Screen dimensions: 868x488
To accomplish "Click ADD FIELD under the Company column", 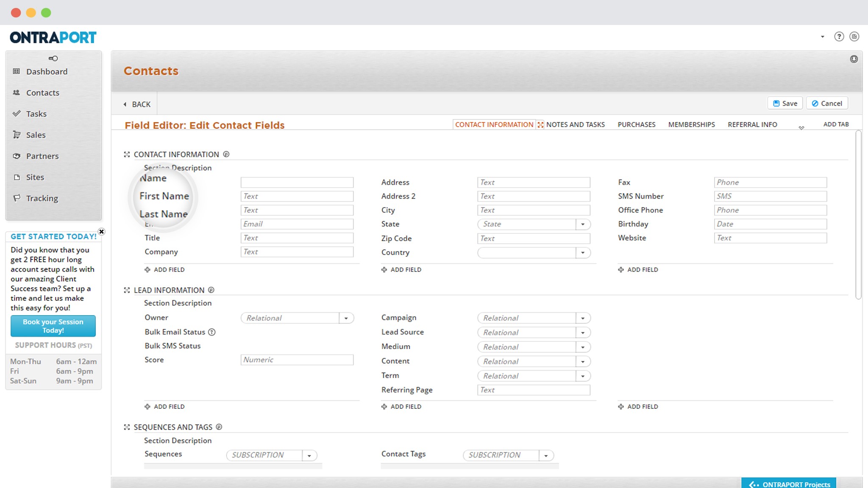I will pyautogui.click(x=164, y=270).
